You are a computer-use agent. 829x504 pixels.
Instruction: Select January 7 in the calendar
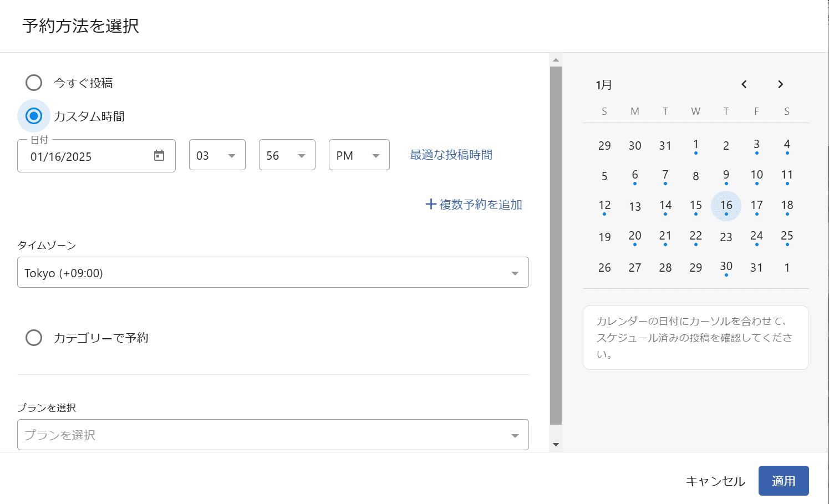[x=665, y=176]
